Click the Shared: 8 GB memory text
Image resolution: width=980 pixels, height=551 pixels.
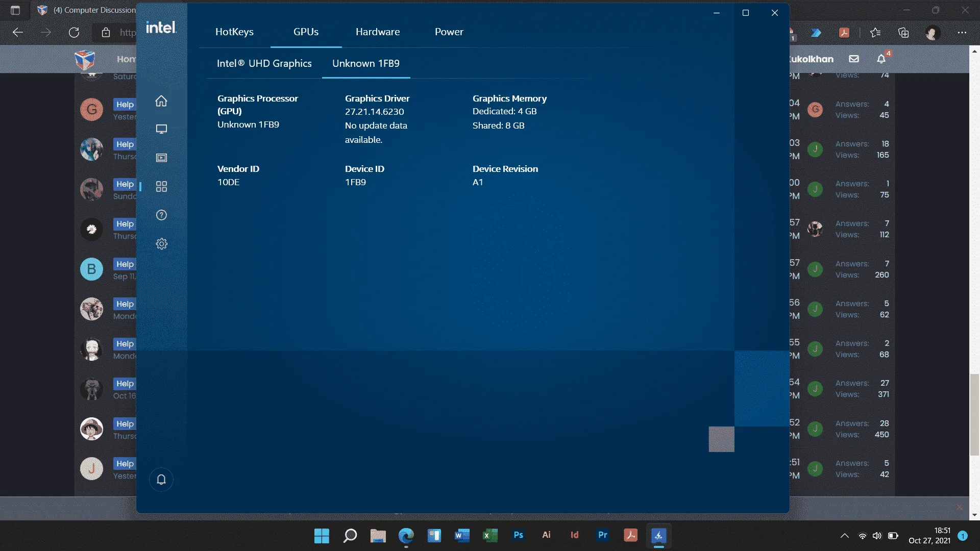coord(498,126)
